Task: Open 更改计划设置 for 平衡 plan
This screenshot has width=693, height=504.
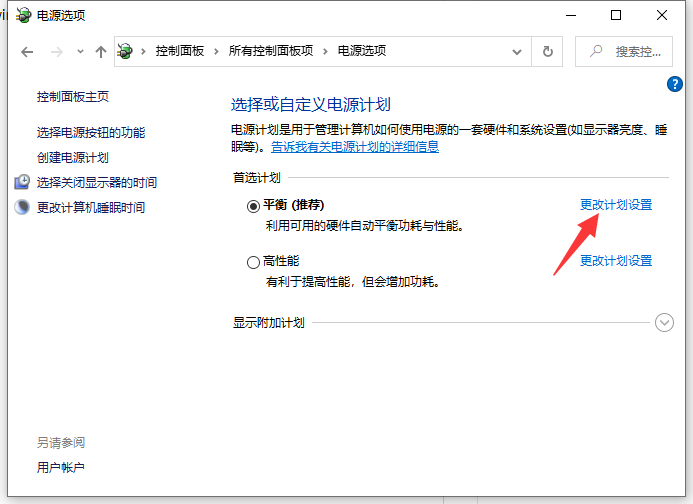Action: pos(616,205)
